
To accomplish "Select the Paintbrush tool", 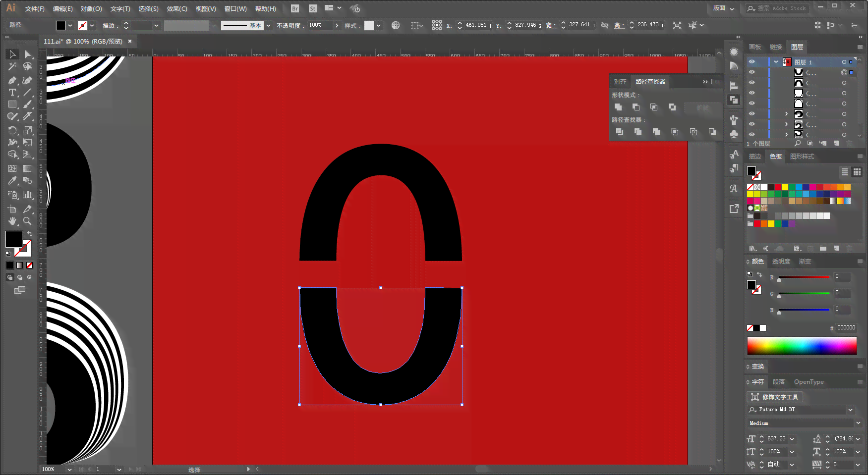I will tap(28, 105).
